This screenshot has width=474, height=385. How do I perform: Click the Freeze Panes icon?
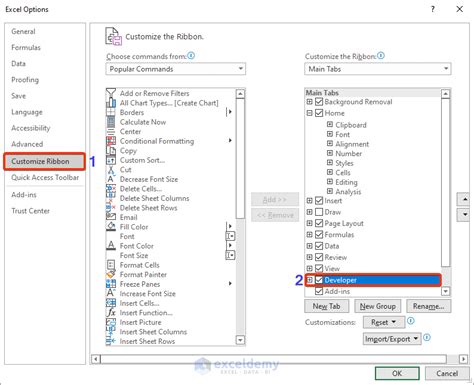pyautogui.click(x=111, y=284)
